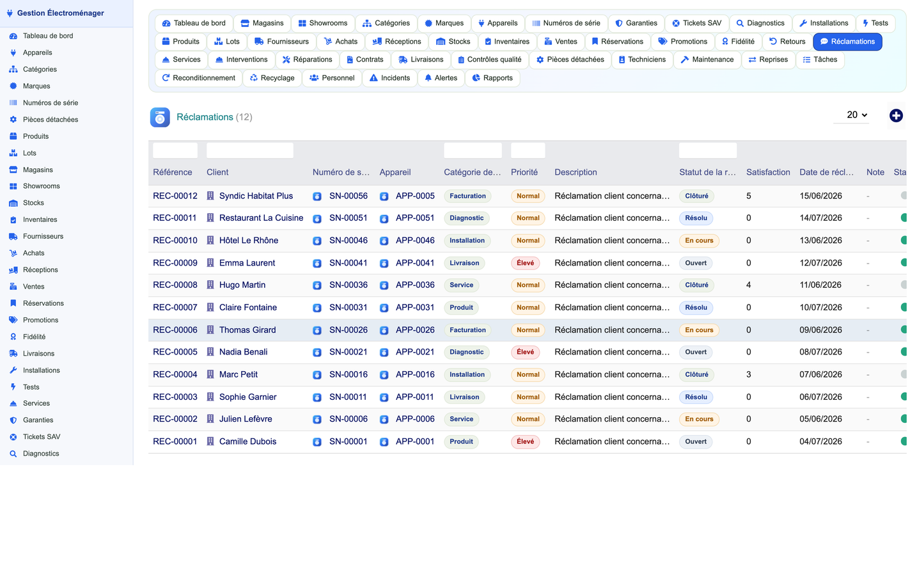Open serial number icon for SN-00056

tap(317, 196)
